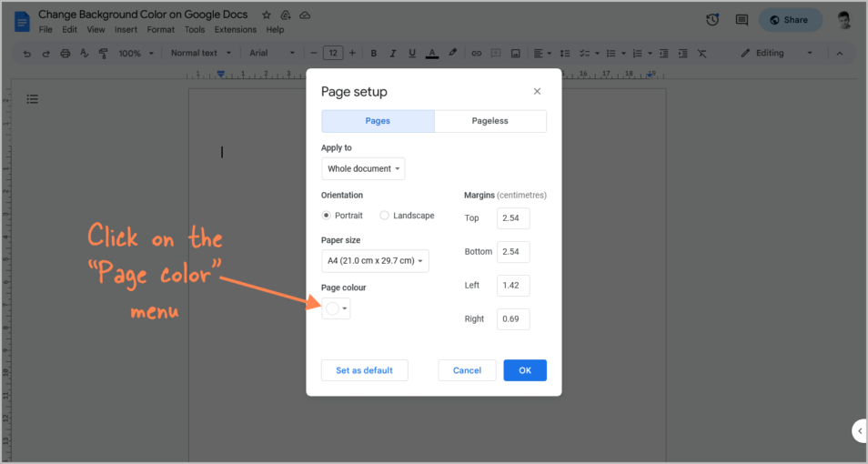Click the move-to-Drive folder icon
The width and height of the screenshot is (868, 464).
coord(286,15)
